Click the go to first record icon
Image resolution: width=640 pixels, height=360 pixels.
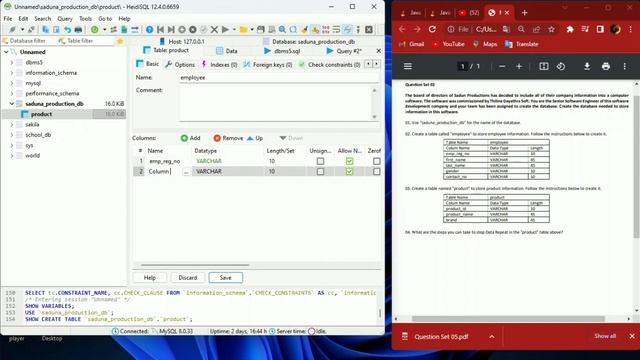coord(160,29)
